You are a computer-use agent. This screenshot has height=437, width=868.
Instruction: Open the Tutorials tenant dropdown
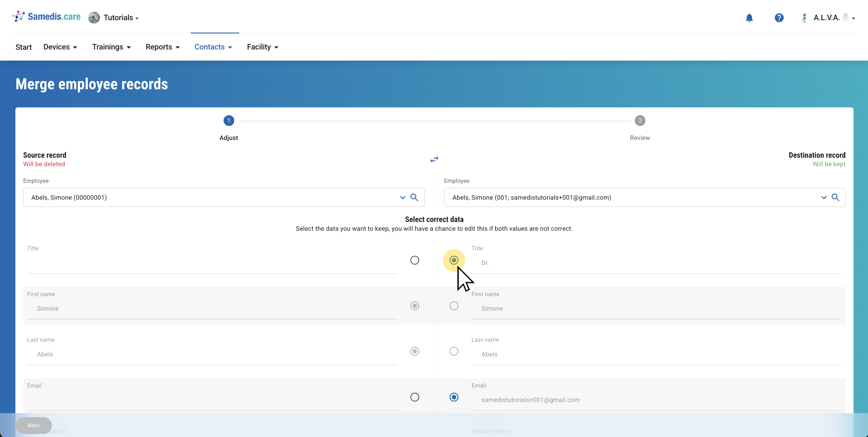coord(121,18)
